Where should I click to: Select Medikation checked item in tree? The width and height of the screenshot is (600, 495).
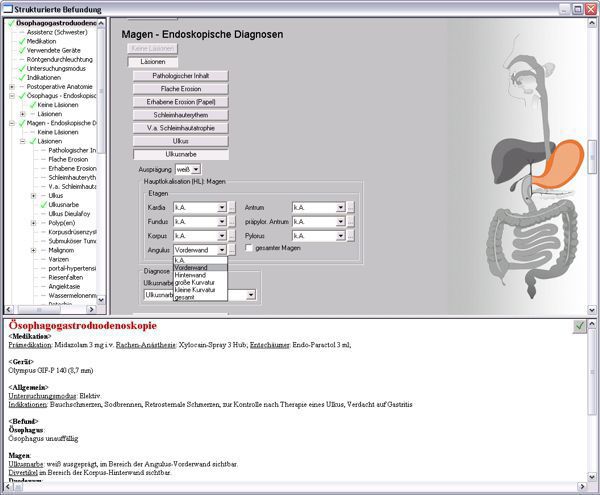(x=41, y=41)
